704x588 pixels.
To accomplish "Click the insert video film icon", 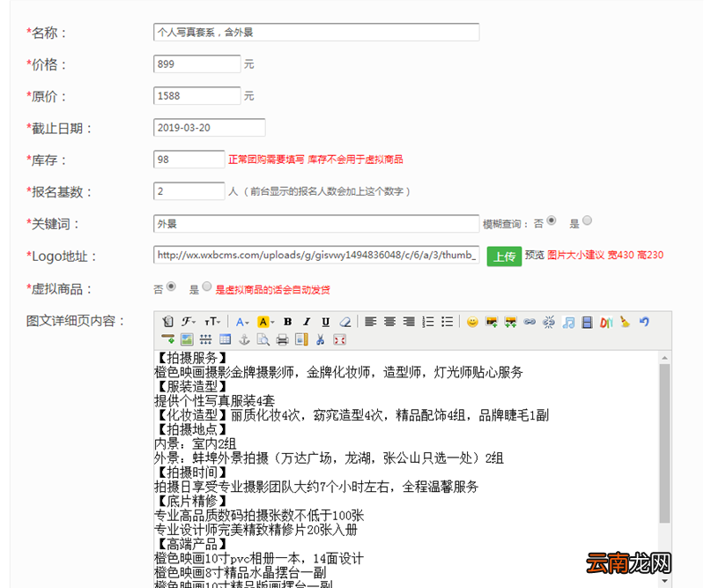I will (x=587, y=322).
